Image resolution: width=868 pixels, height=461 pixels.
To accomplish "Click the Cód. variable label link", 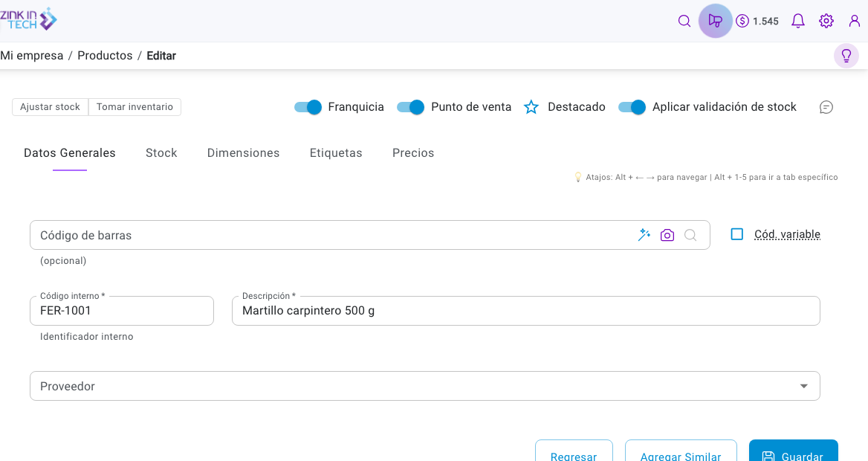I will click(787, 234).
